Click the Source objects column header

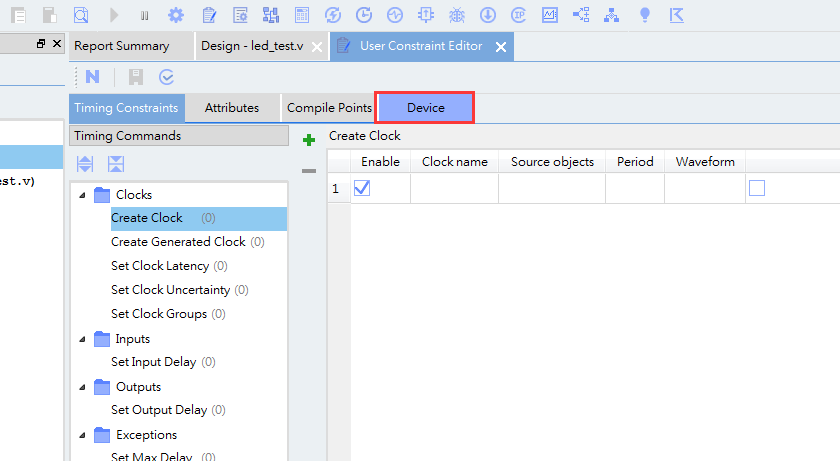click(x=552, y=162)
